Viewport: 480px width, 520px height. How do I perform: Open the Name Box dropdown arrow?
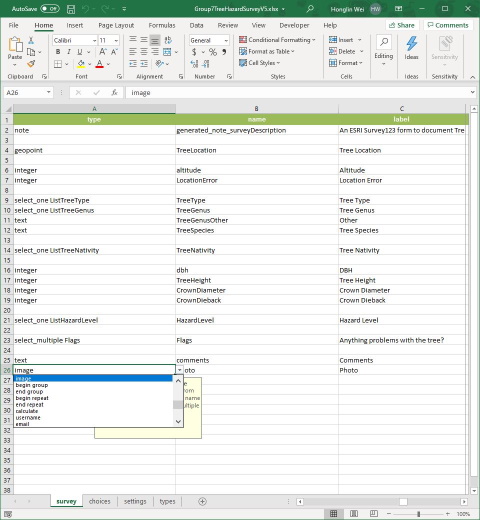[49, 92]
